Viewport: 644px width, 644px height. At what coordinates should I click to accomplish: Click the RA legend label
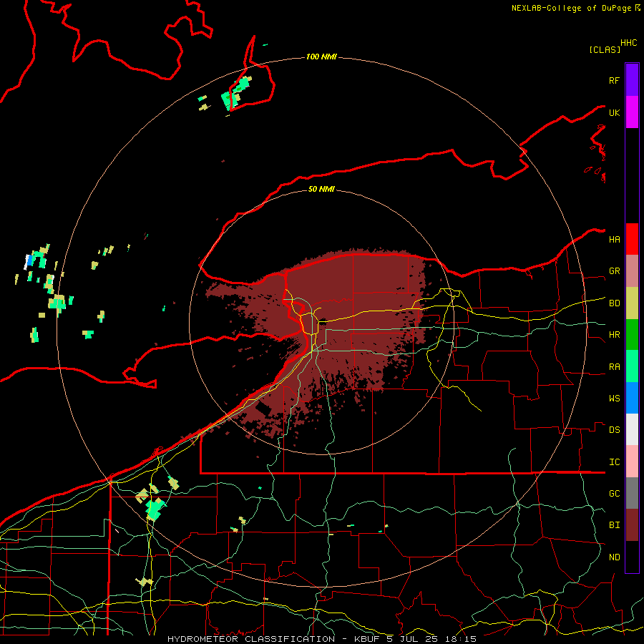point(614,367)
